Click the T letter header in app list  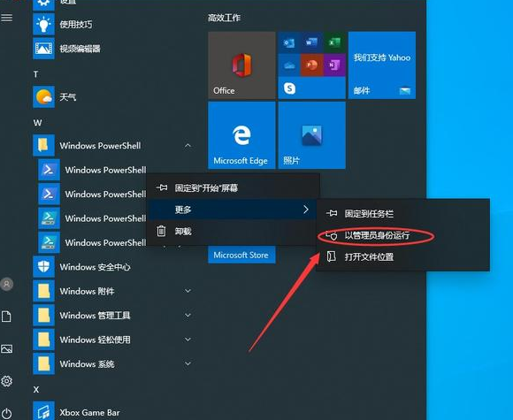(x=36, y=74)
